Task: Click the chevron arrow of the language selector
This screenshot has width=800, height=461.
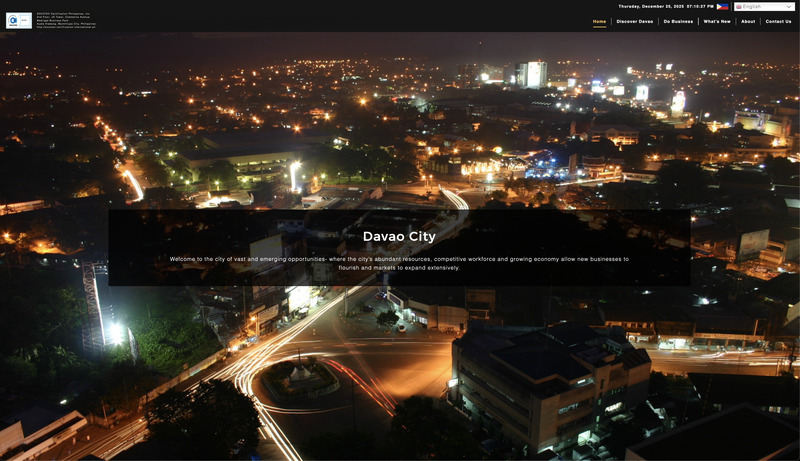Action: point(788,7)
